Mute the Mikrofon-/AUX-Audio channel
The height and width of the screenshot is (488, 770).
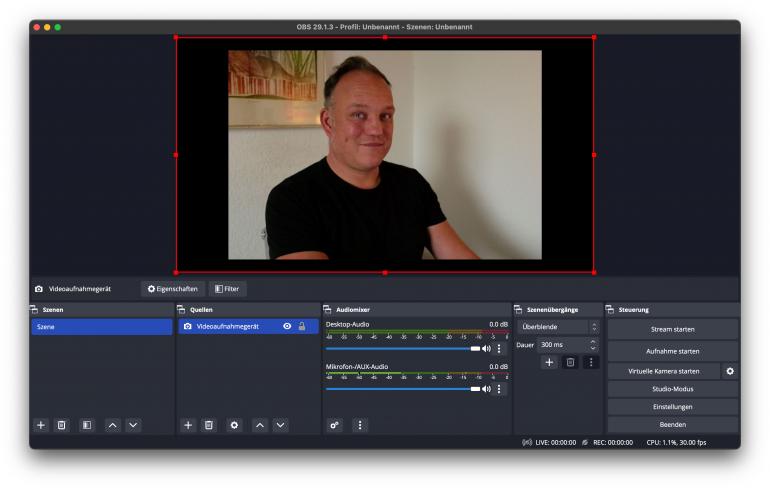click(487, 389)
